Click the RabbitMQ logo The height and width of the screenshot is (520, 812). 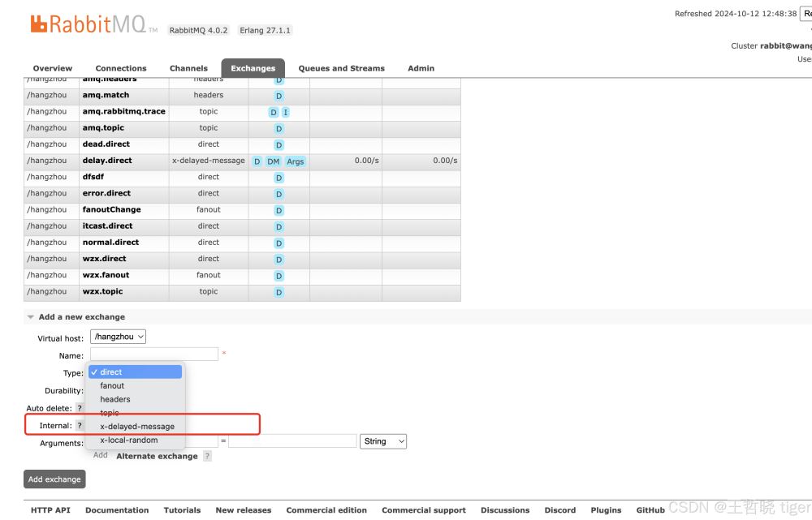click(93, 24)
